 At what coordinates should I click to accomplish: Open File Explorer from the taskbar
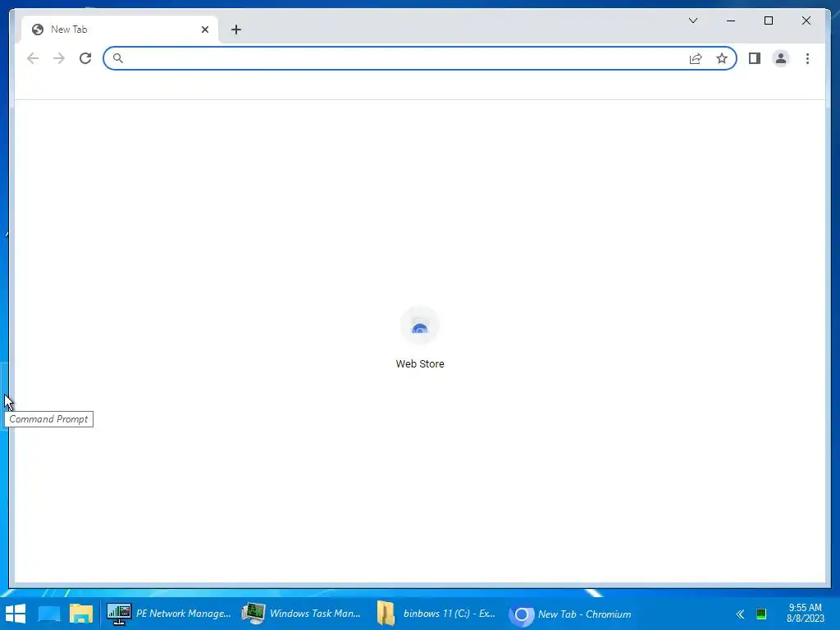click(81, 614)
